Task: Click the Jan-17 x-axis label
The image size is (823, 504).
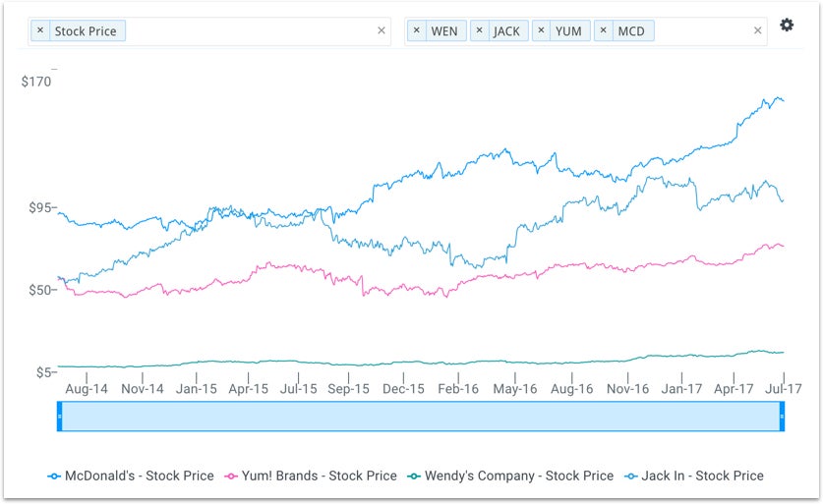Action: click(x=681, y=389)
